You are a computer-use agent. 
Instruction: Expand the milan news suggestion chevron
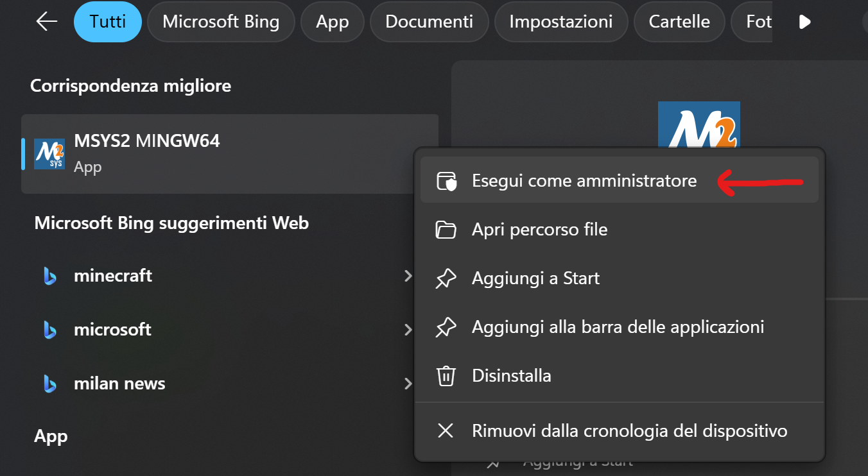click(x=408, y=384)
